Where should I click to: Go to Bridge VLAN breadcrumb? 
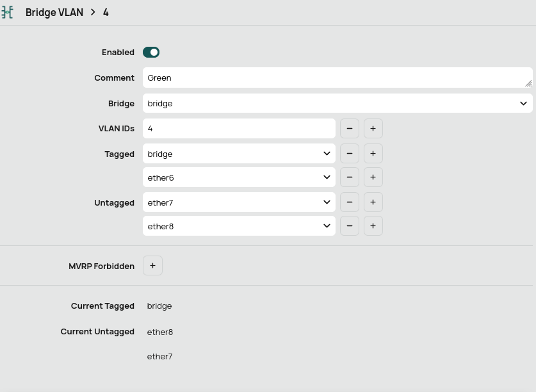pyautogui.click(x=54, y=12)
